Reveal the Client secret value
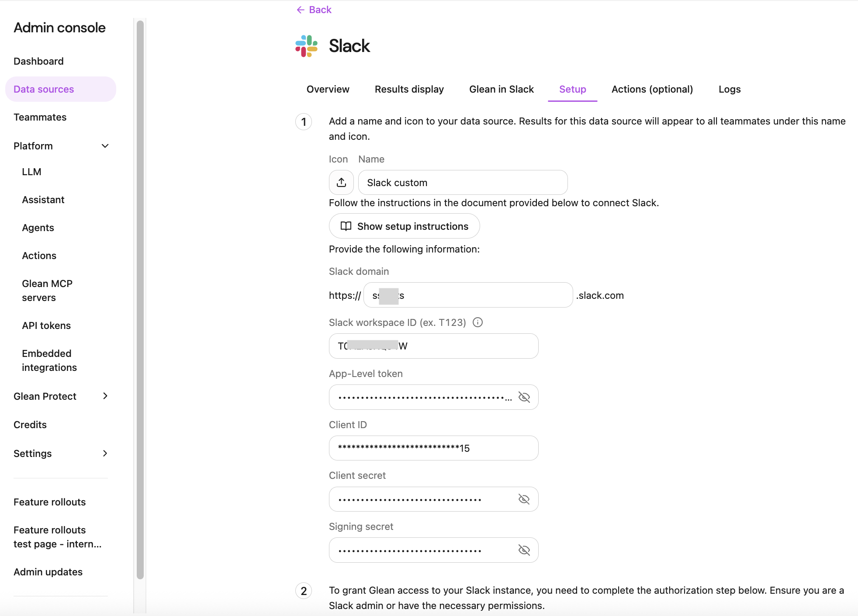 [x=524, y=499]
